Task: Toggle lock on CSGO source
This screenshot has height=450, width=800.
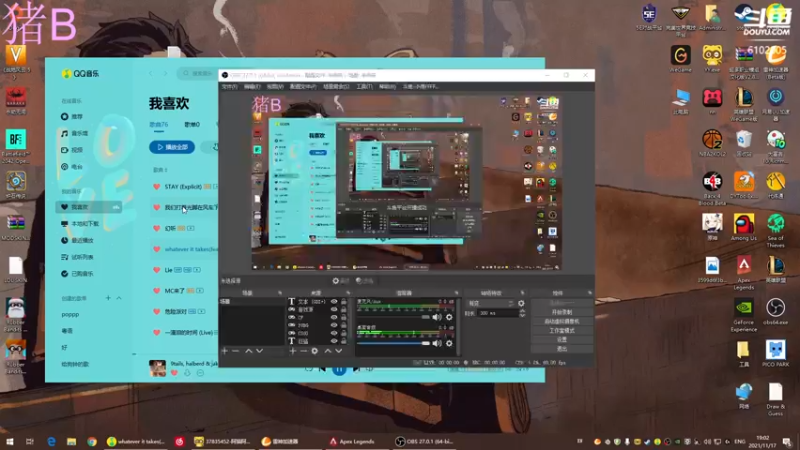Action: pos(344,333)
